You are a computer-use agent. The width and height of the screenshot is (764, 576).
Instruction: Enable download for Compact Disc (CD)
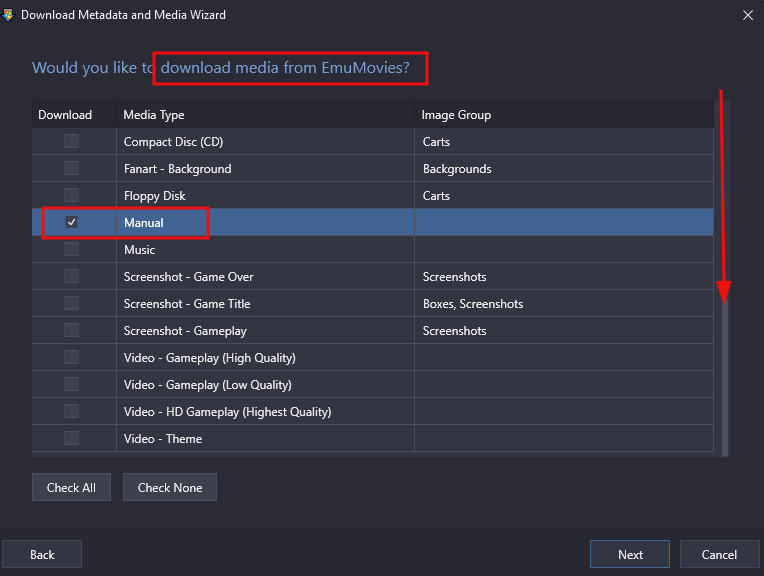[72, 141]
